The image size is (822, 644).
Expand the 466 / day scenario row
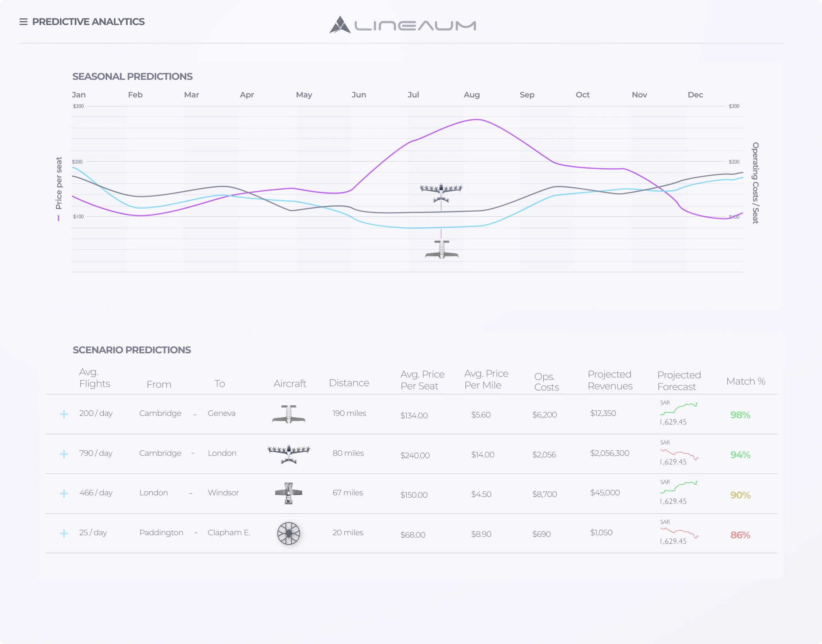[64, 493]
